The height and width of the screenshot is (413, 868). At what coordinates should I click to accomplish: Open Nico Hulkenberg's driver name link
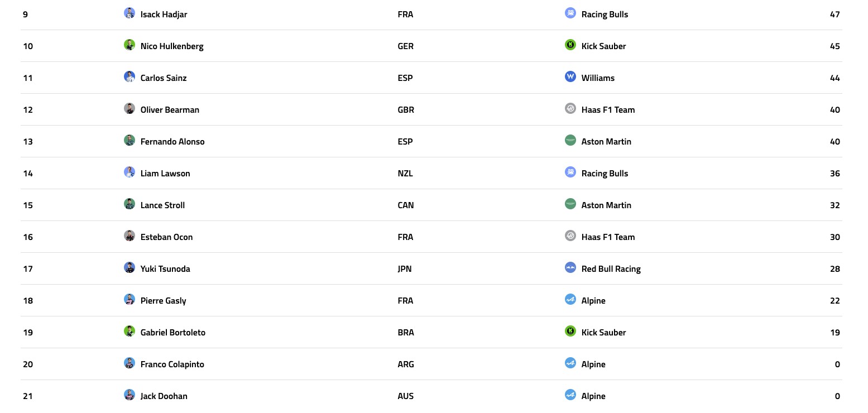(172, 46)
